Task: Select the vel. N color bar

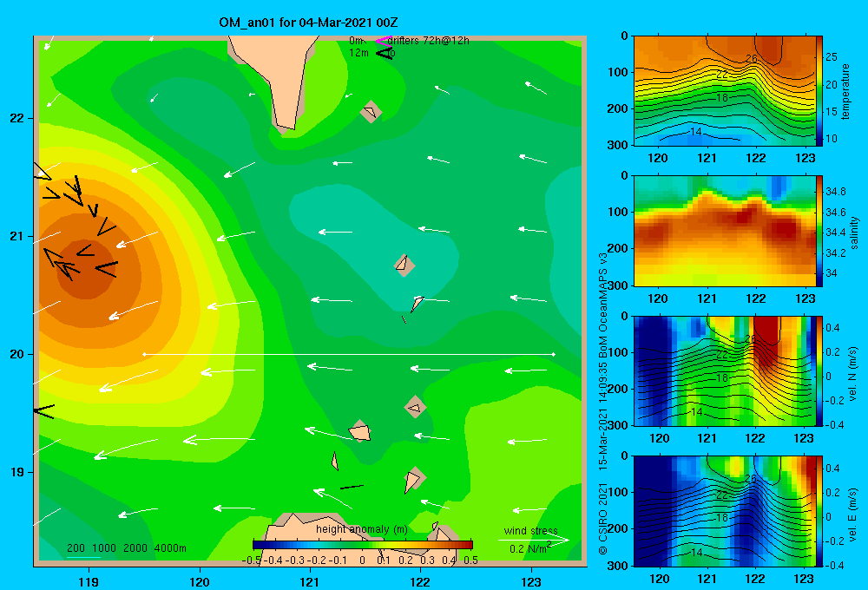Action: click(819, 370)
